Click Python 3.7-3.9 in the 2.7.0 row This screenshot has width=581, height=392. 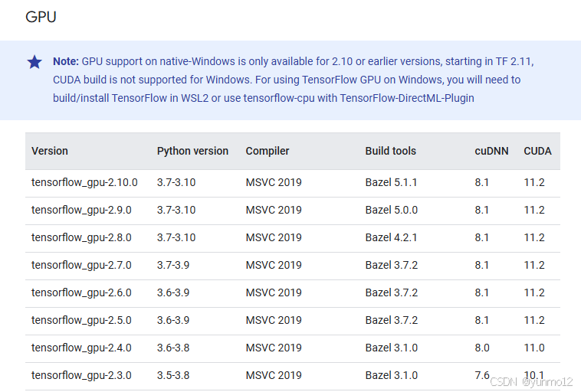pyautogui.click(x=173, y=266)
